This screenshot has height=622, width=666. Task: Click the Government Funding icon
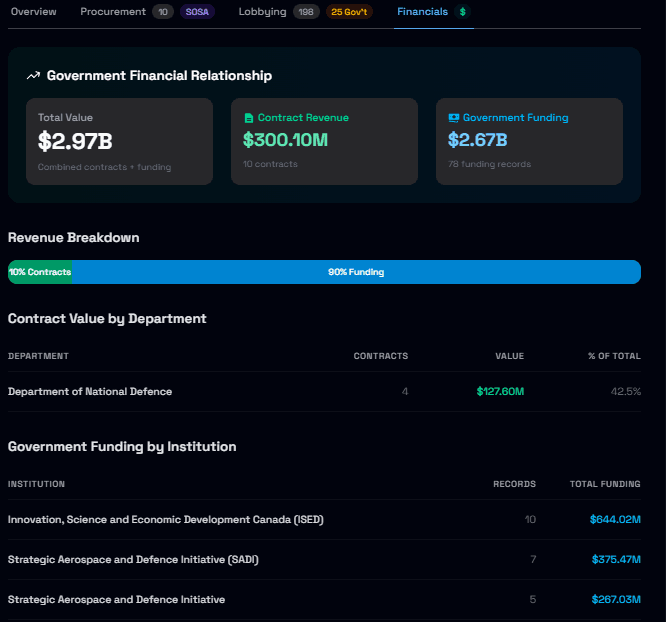[x=454, y=118]
